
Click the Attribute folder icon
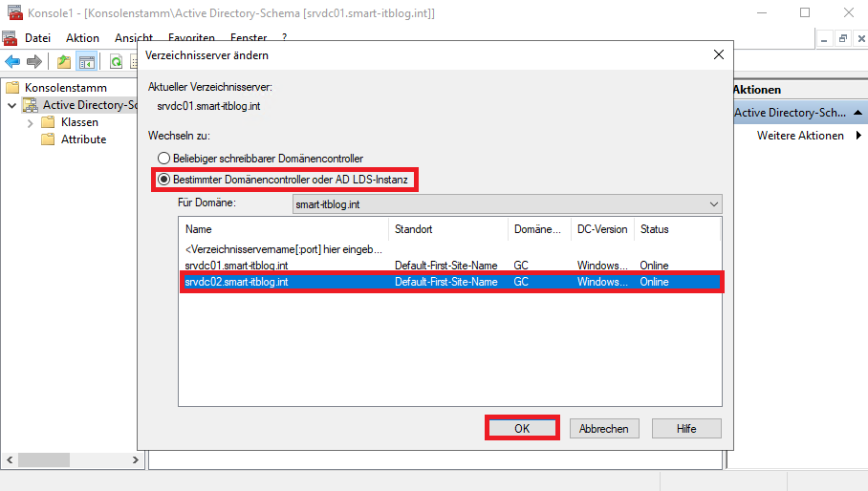(48, 139)
